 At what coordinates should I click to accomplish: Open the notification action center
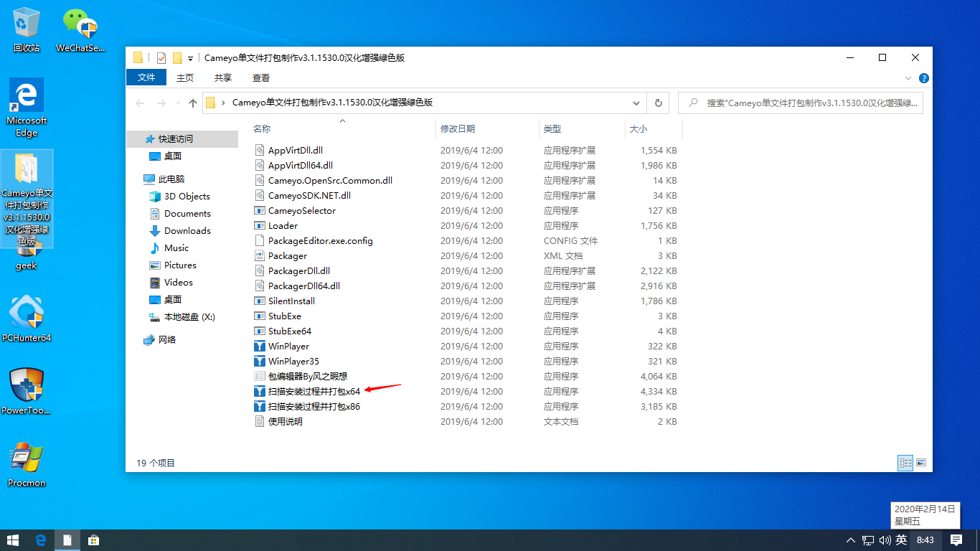[956, 540]
